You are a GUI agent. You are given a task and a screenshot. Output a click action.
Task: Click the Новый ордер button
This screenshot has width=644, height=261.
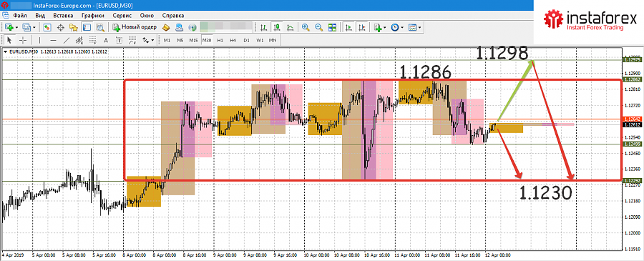[135, 27]
